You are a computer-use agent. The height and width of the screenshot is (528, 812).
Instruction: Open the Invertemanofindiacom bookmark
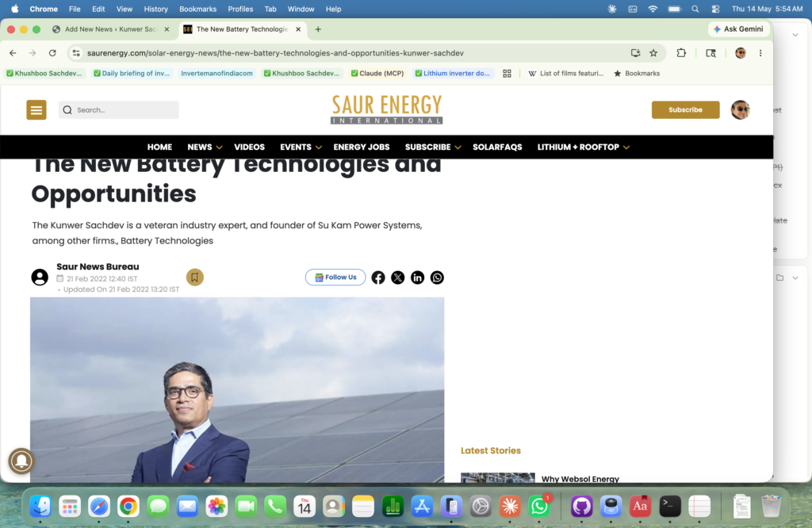click(x=216, y=74)
